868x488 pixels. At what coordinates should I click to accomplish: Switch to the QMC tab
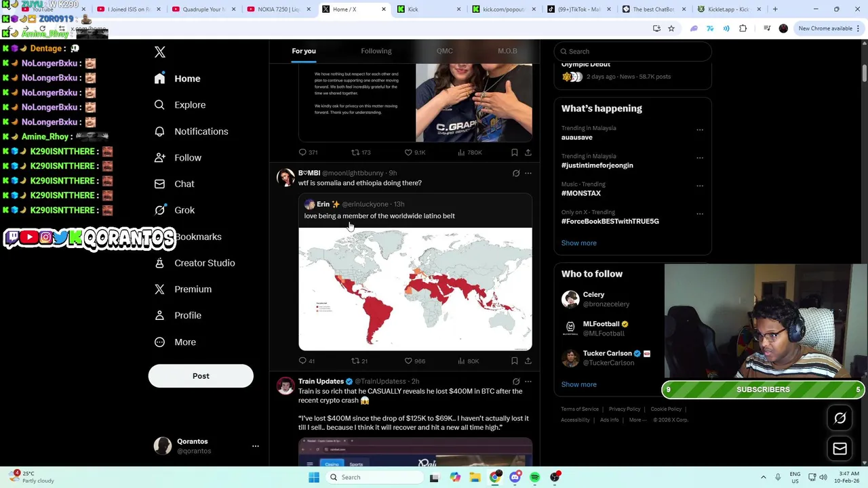(x=444, y=51)
